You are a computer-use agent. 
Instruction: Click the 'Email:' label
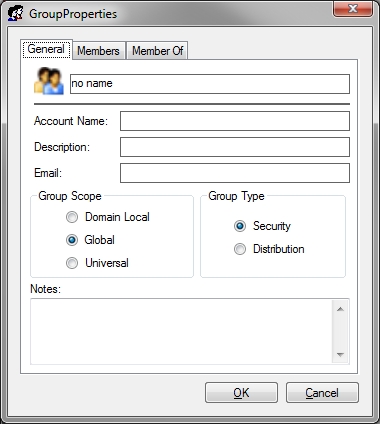pyautogui.click(x=48, y=173)
